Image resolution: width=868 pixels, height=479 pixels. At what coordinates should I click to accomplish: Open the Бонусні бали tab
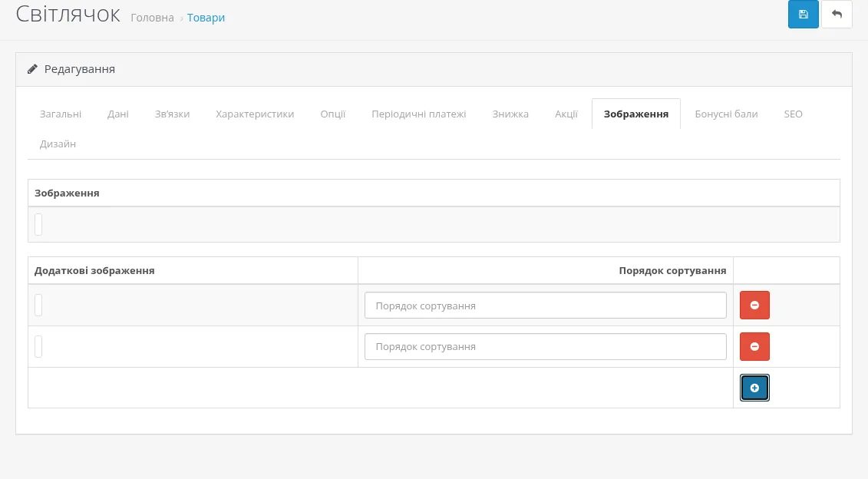[726, 114]
